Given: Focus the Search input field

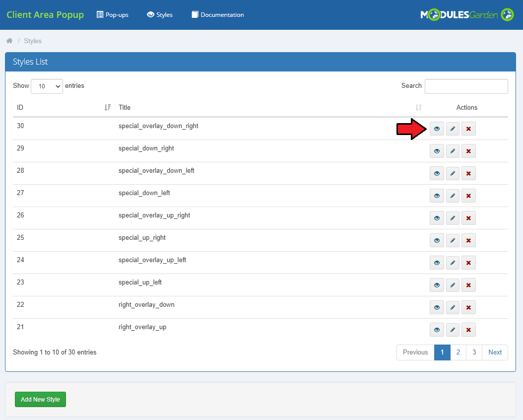Looking at the screenshot, I should pyautogui.click(x=466, y=86).
